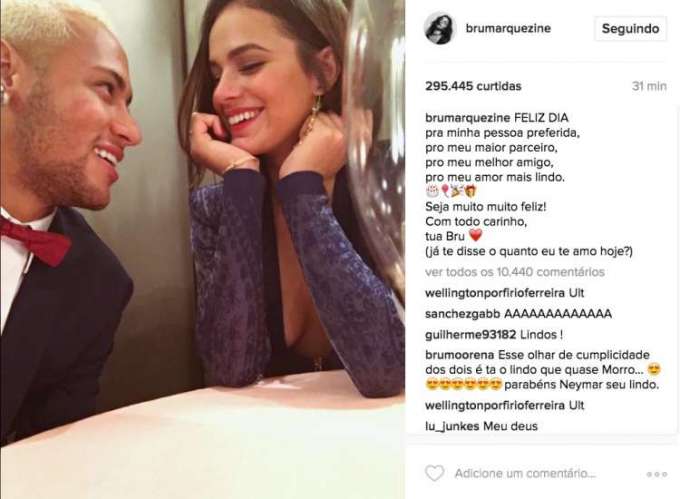The width and height of the screenshot is (680, 499).
Task: Click the red heart emoji after Bru
Action: pyautogui.click(x=476, y=236)
